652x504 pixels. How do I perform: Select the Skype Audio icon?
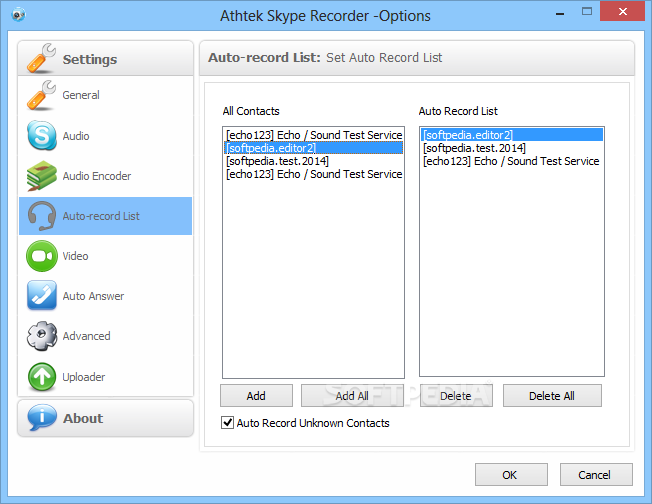[x=42, y=136]
